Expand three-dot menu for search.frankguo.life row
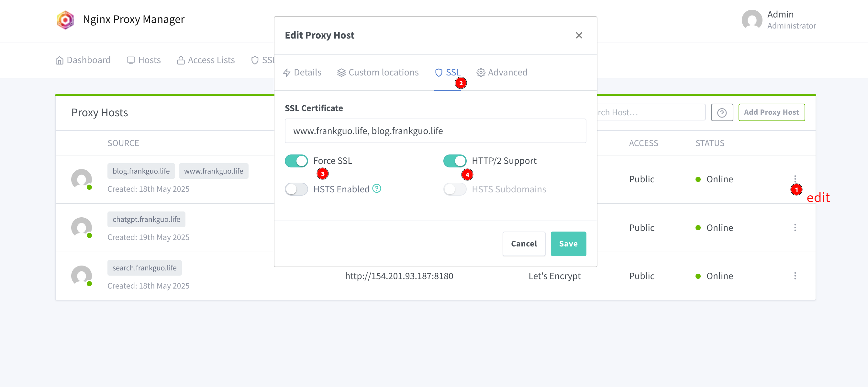 795,276
